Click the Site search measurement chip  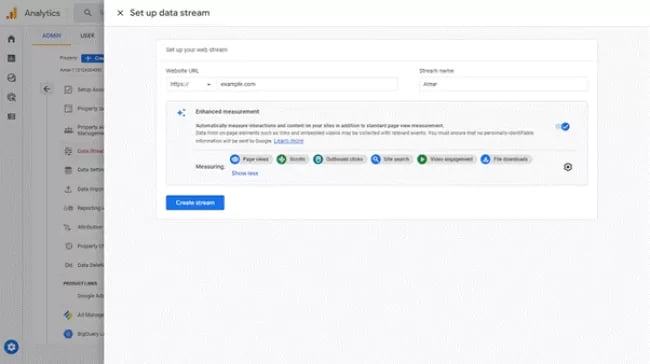click(x=391, y=159)
